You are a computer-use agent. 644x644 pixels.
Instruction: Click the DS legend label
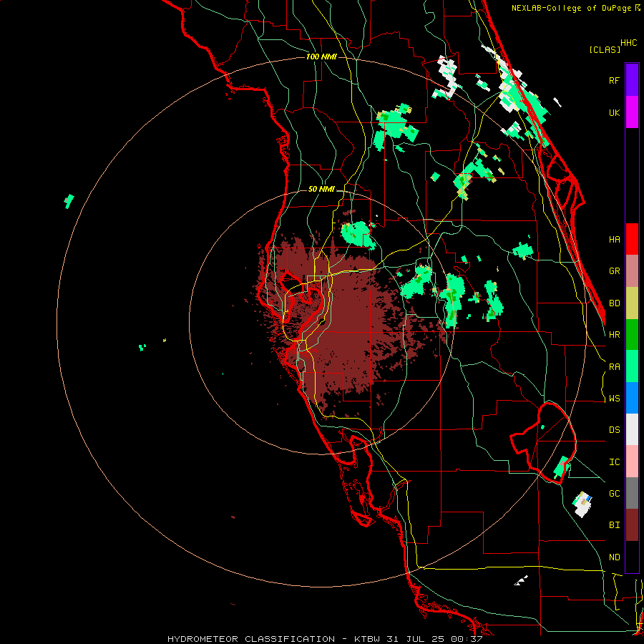pyautogui.click(x=614, y=430)
